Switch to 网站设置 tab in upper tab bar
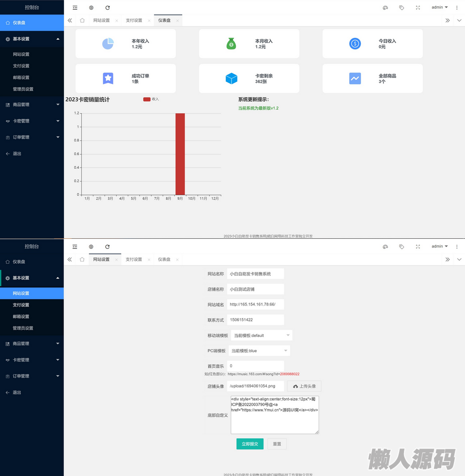465x476 pixels. (101, 20)
